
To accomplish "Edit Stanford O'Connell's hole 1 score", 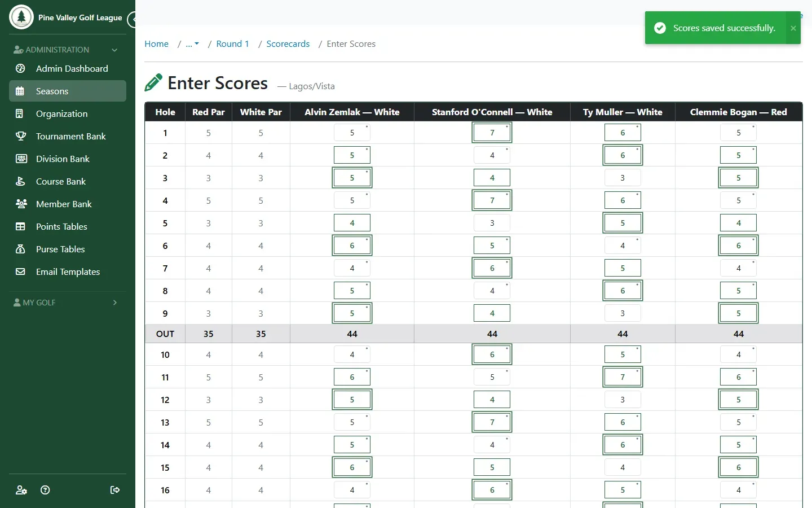I will click(x=492, y=133).
